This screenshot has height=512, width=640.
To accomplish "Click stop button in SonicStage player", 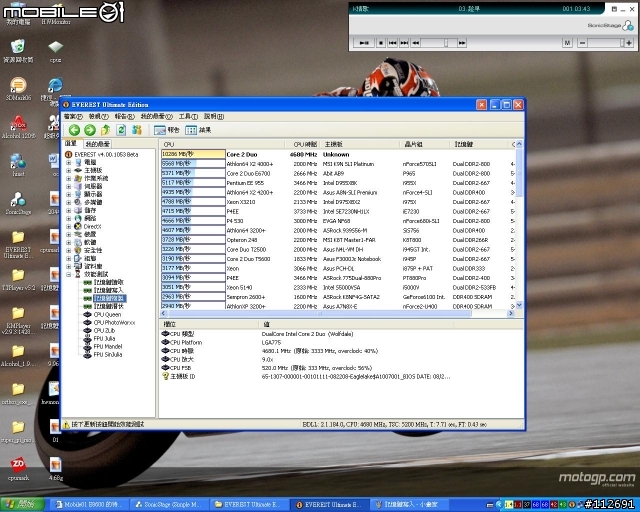I will point(381,43).
